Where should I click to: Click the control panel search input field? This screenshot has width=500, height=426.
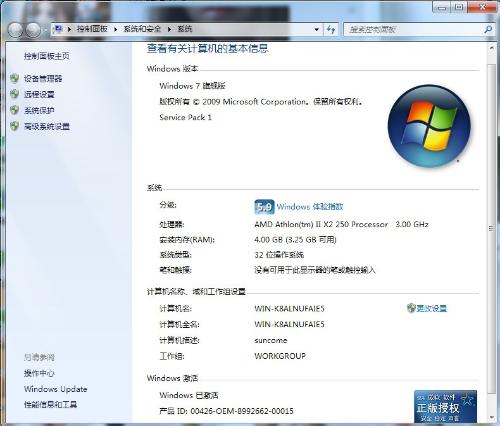413,29
